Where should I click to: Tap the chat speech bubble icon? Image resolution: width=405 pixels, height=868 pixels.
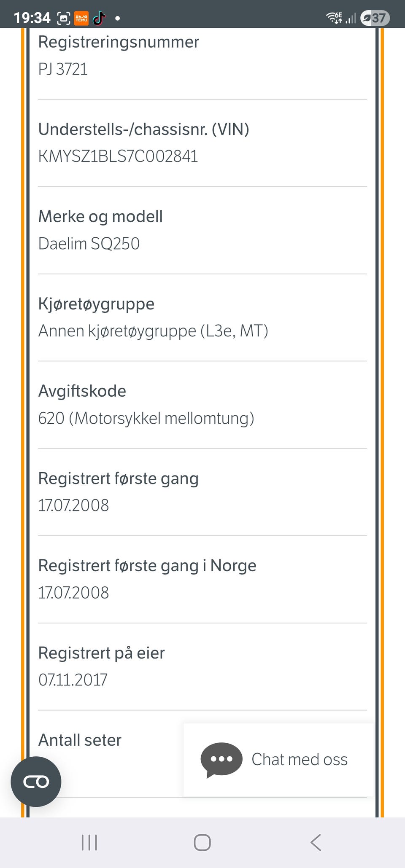pos(221,760)
